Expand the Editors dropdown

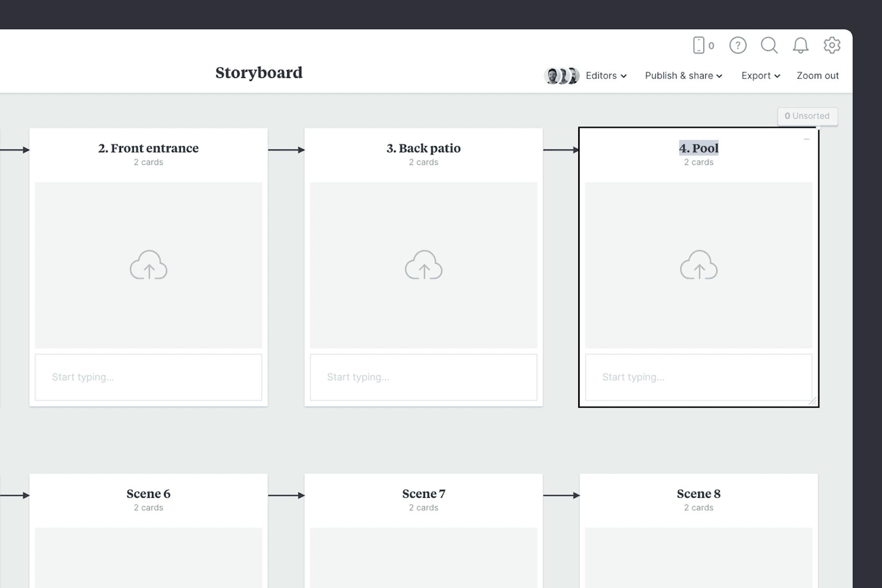pos(606,75)
